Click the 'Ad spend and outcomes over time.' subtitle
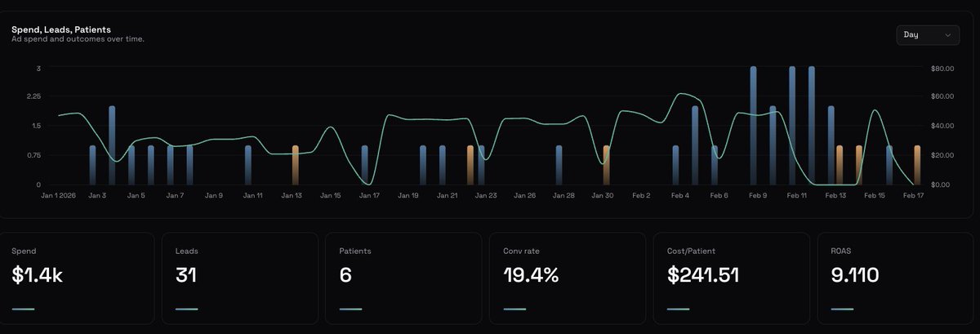The height and width of the screenshot is (334, 980). tap(78, 39)
